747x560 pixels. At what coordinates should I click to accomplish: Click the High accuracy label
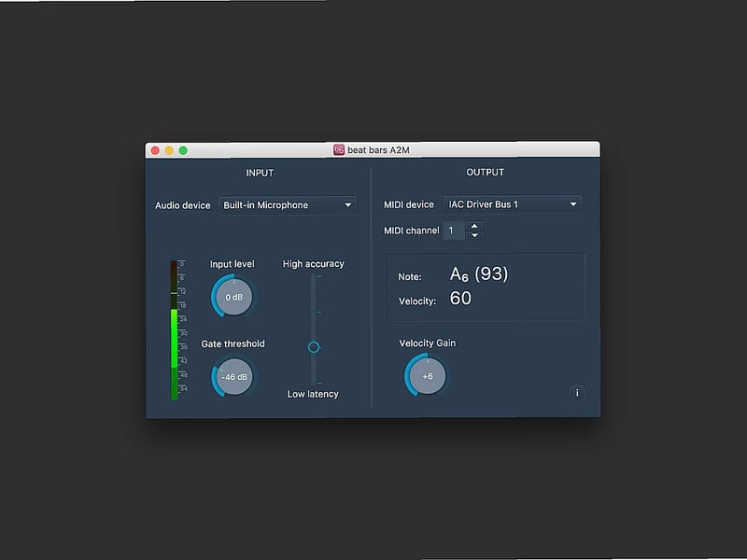pyautogui.click(x=314, y=264)
